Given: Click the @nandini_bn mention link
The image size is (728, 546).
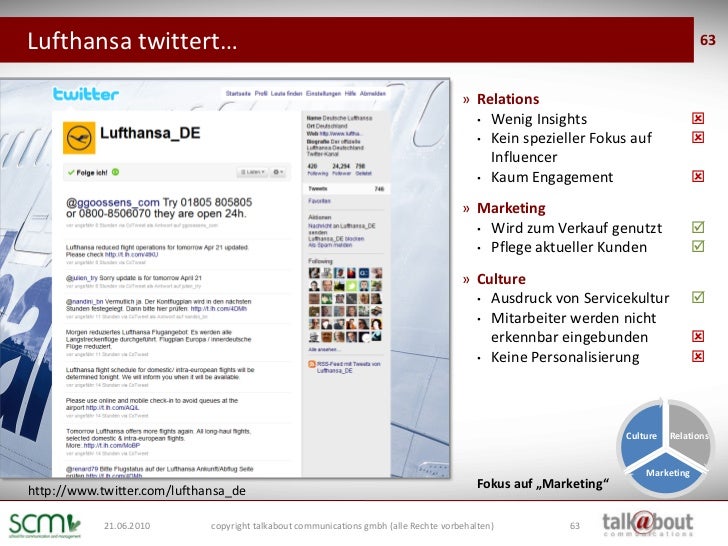Looking at the screenshot, I should point(84,302).
